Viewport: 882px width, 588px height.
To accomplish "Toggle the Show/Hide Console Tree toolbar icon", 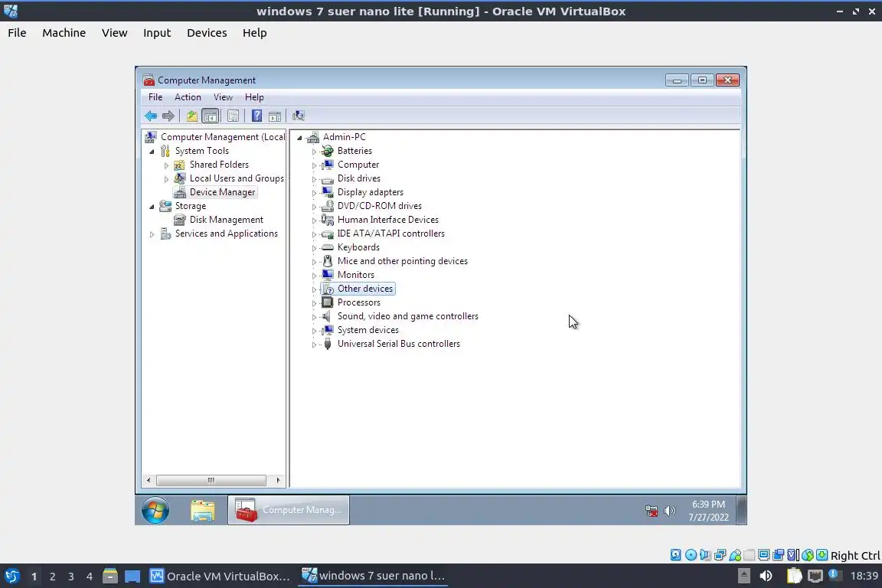I will pos(211,116).
